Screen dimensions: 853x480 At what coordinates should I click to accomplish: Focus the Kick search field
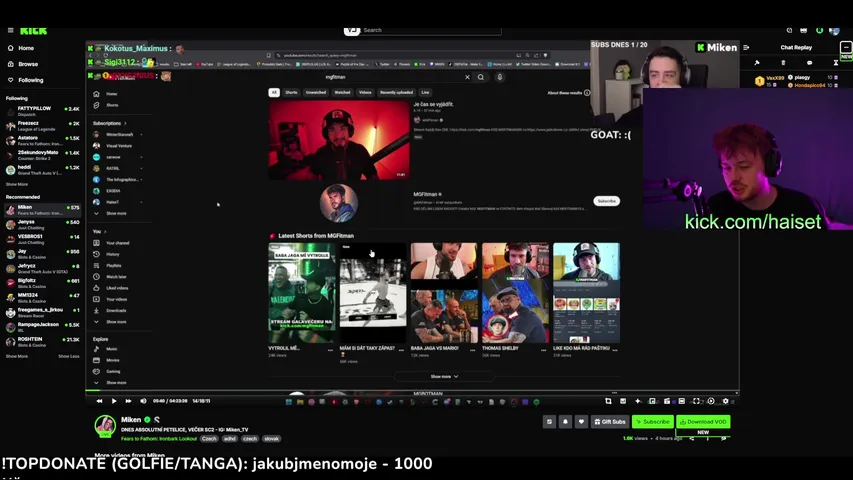click(430, 30)
